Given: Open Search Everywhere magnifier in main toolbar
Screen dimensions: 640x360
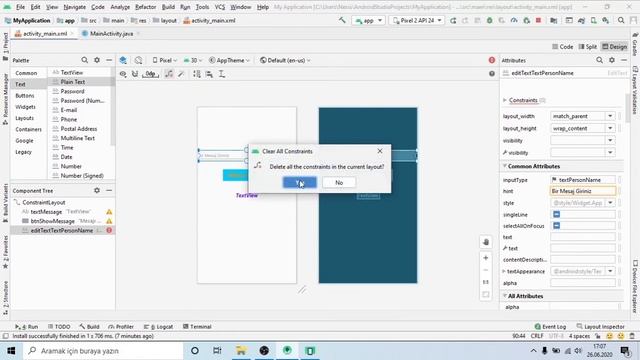Looking at the screenshot, I should click(621, 20).
